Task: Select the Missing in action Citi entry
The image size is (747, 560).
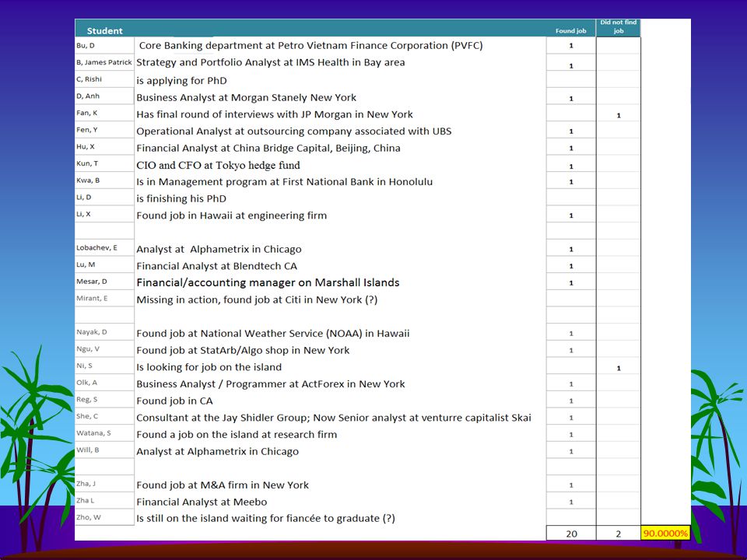Action: (257, 300)
